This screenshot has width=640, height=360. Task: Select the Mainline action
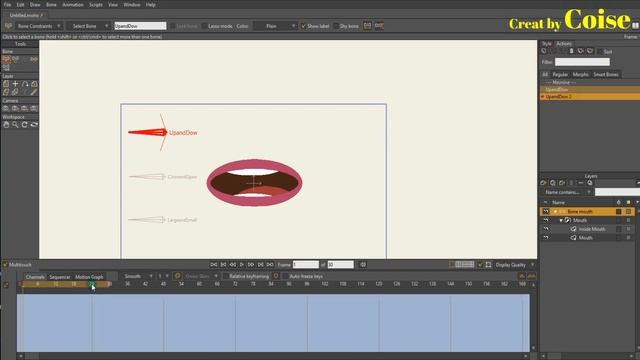point(589,82)
